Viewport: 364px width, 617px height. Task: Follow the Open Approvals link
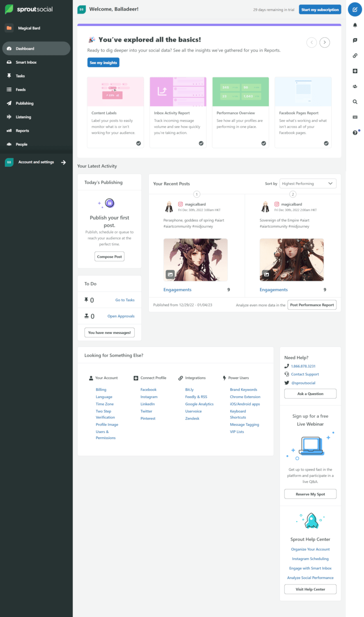pos(121,316)
